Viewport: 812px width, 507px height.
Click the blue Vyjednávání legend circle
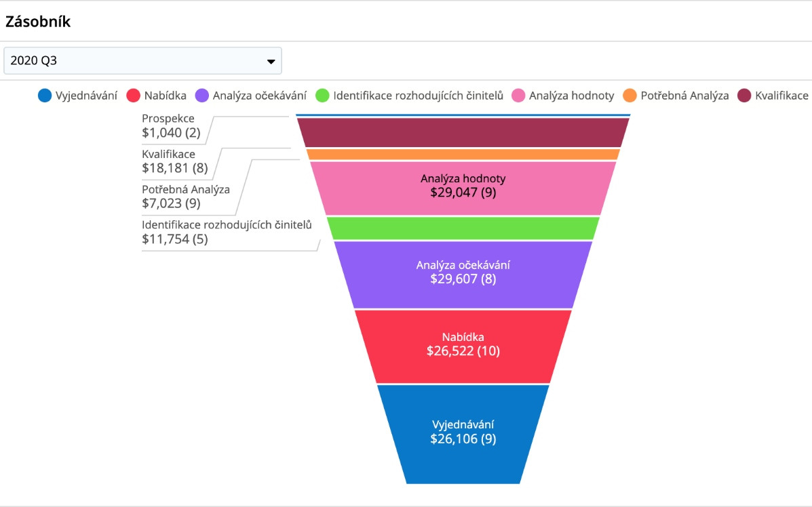pos(45,96)
